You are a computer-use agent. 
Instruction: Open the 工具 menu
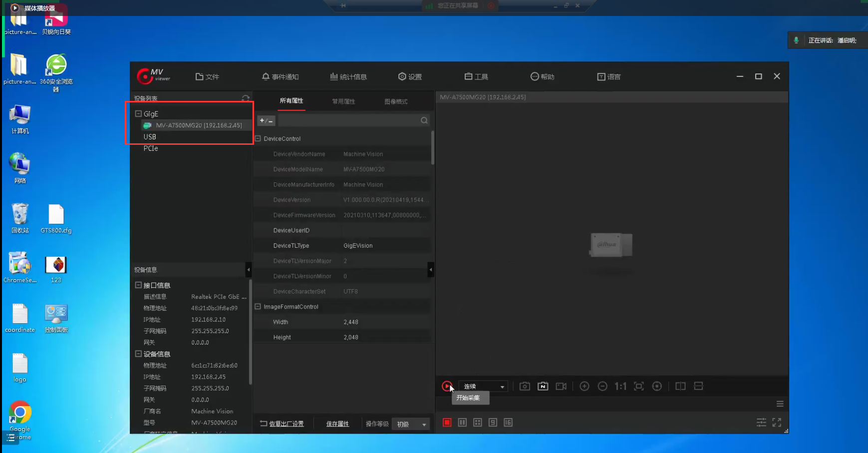click(476, 76)
